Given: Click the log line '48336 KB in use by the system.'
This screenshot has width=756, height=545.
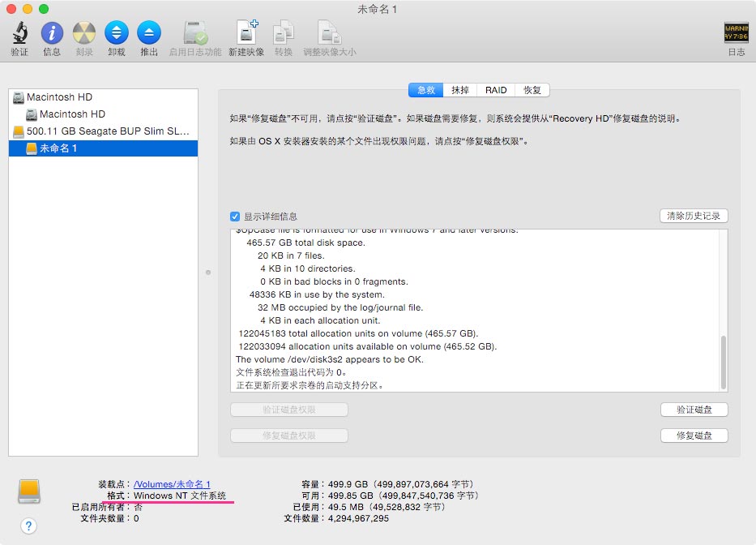Looking at the screenshot, I should (317, 294).
